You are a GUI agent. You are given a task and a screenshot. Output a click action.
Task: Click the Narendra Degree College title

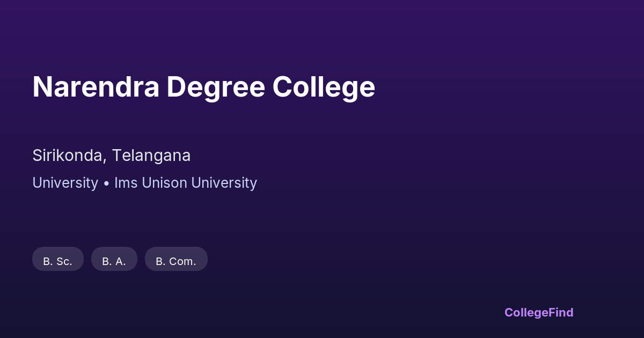click(x=203, y=87)
